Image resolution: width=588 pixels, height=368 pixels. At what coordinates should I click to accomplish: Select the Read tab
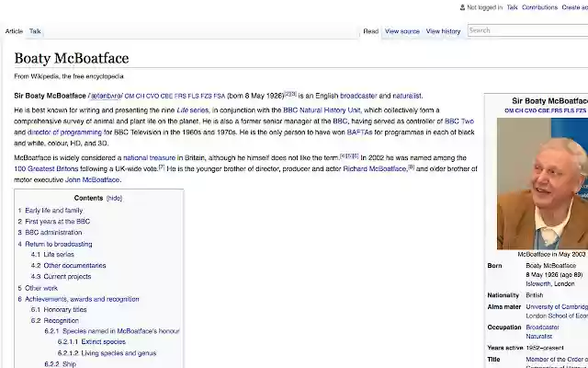pyautogui.click(x=370, y=31)
